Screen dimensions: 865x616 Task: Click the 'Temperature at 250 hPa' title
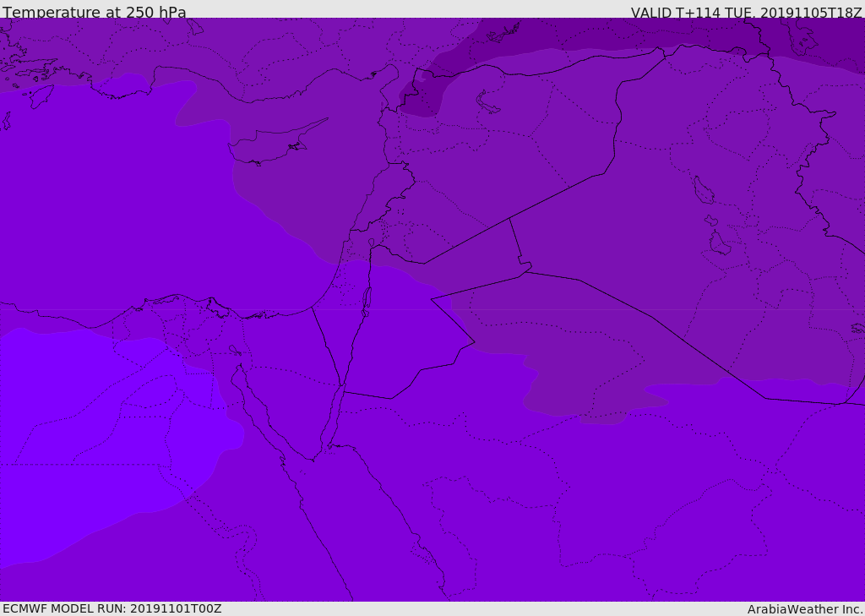95,12
